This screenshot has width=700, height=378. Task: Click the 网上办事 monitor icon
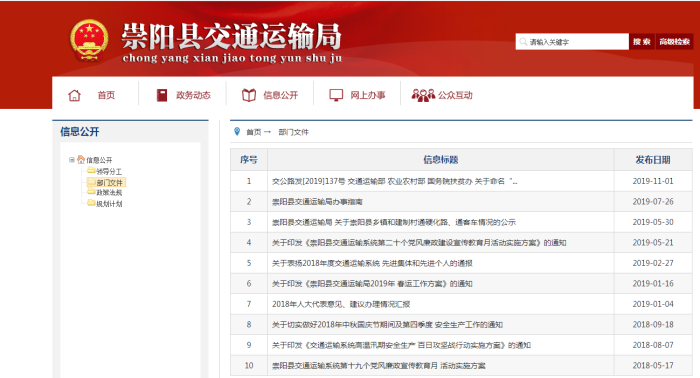(x=336, y=95)
